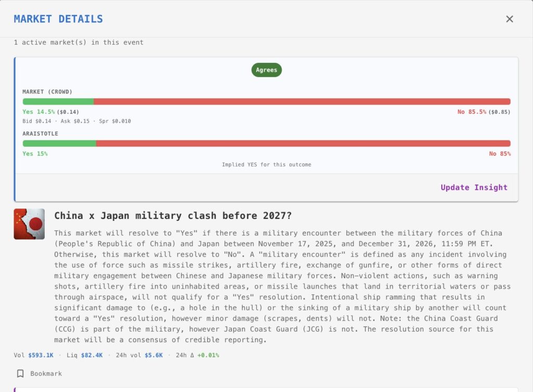533x392 pixels.
Task: Click the "Bid $0.14" text
Action: pos(37,121)
